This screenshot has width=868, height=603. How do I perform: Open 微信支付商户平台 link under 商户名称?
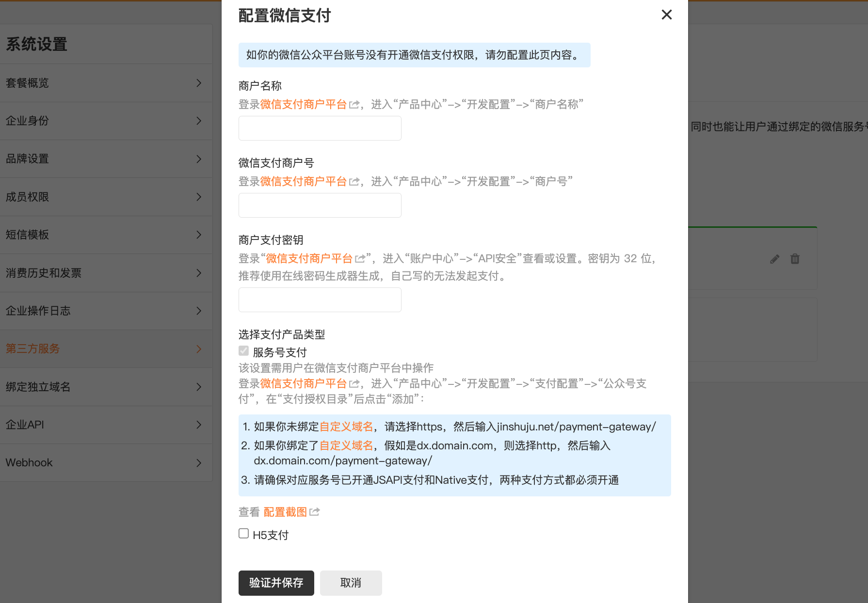[304, 105]
